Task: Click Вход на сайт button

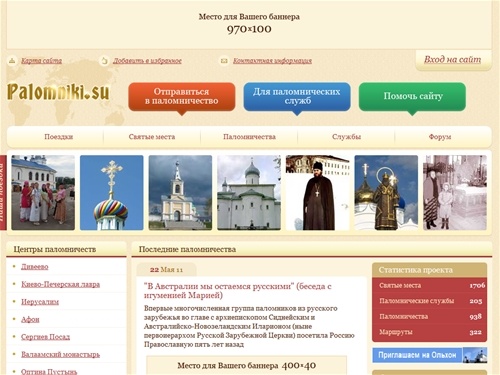Action: coord(453,60)
